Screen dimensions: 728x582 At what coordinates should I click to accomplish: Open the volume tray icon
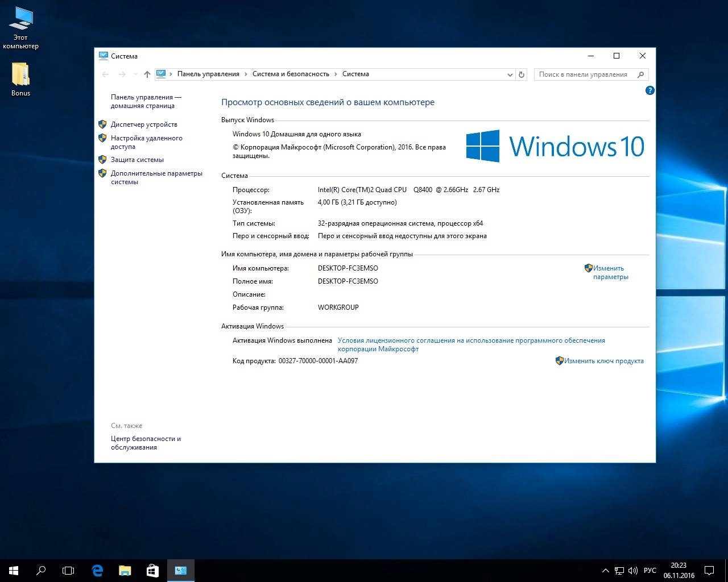pyautogui.click(x=633, y=571)
